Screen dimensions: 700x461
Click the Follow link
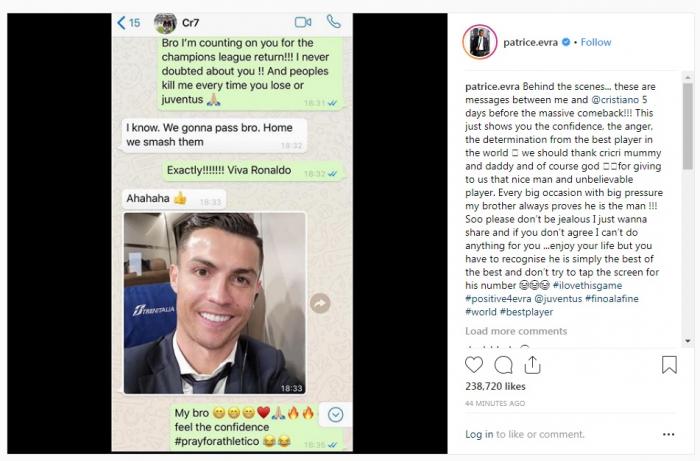click(596, 42)
